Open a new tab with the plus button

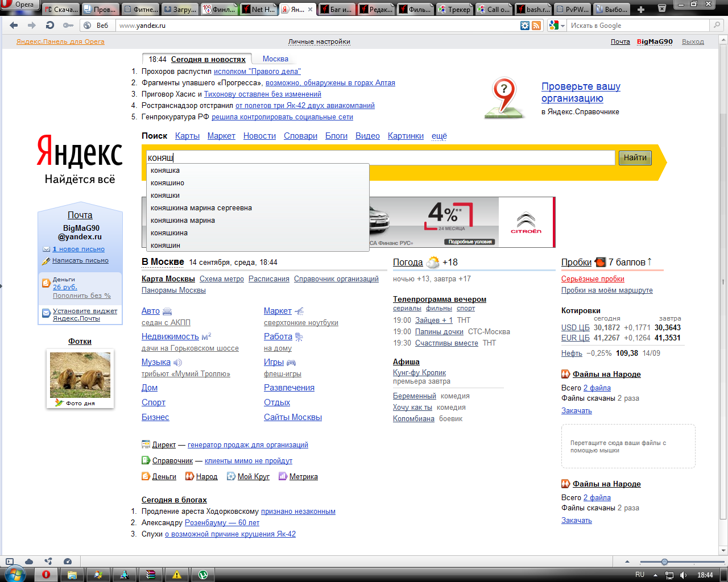point(641,9)
